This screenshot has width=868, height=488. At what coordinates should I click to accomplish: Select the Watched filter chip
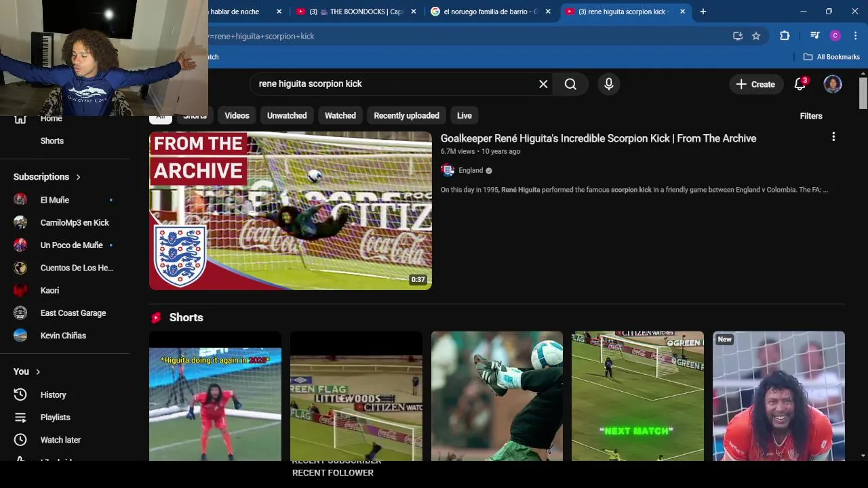(340, 115)
